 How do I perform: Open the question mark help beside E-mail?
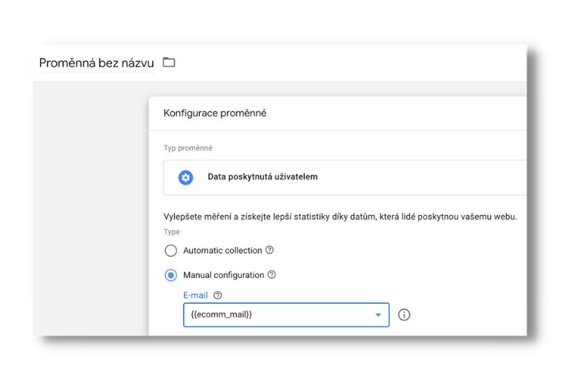[x=218, y=295]
